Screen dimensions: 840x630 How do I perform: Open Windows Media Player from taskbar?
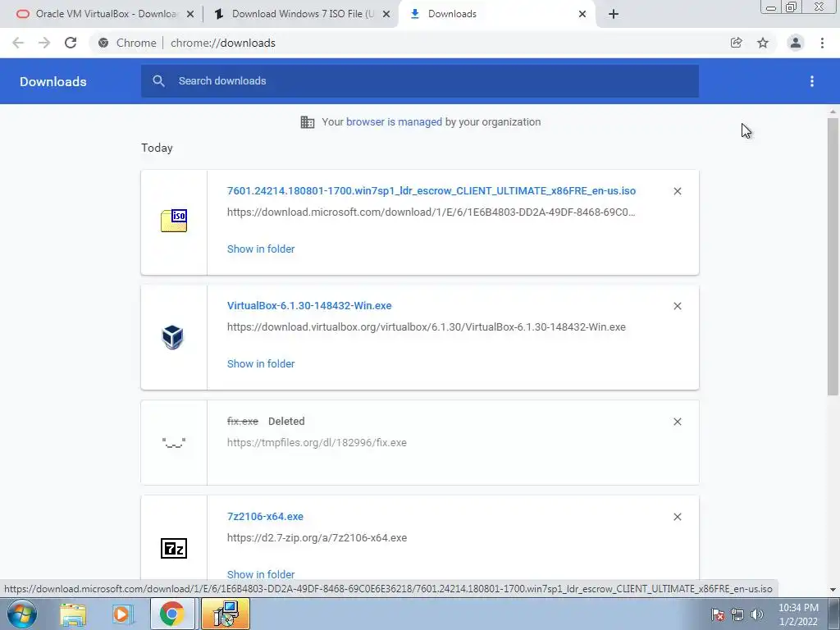pos(123,614)
